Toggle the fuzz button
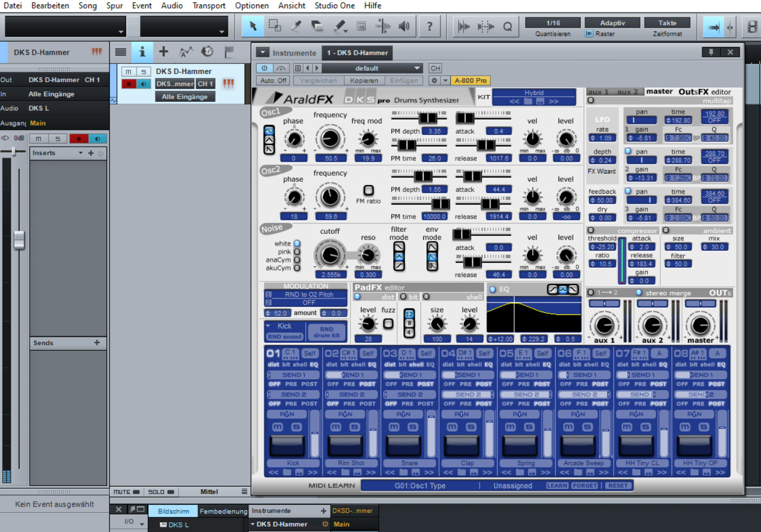 [x=388, y=324]
